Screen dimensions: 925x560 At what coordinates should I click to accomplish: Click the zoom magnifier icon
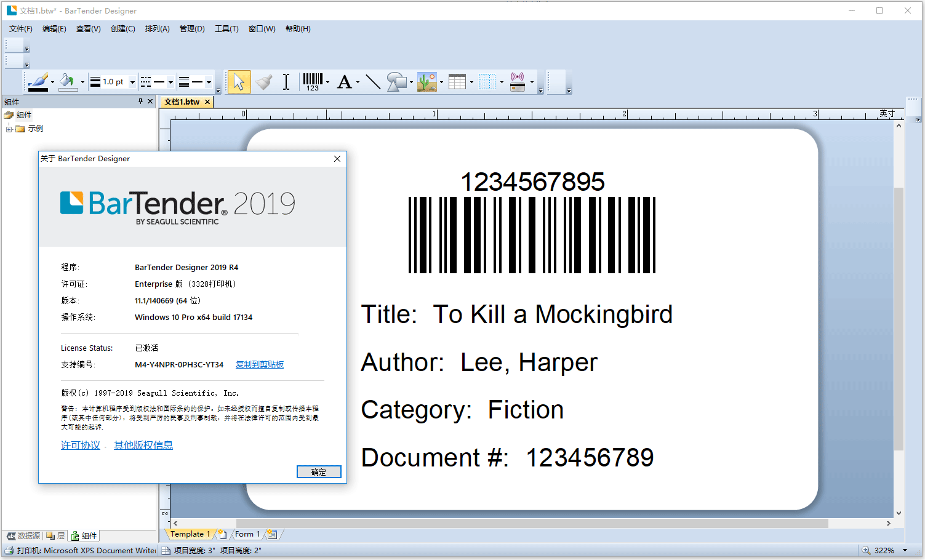[x=866, y=551]
